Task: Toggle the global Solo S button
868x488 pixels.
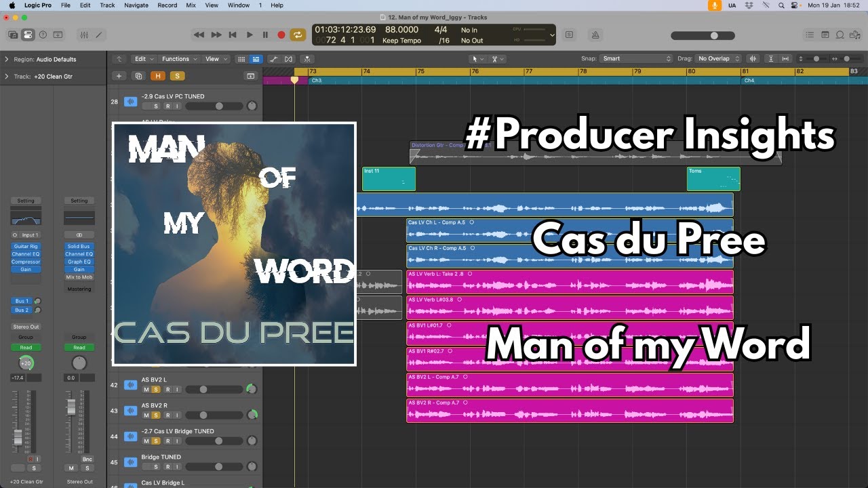Action: click(178, 77)
